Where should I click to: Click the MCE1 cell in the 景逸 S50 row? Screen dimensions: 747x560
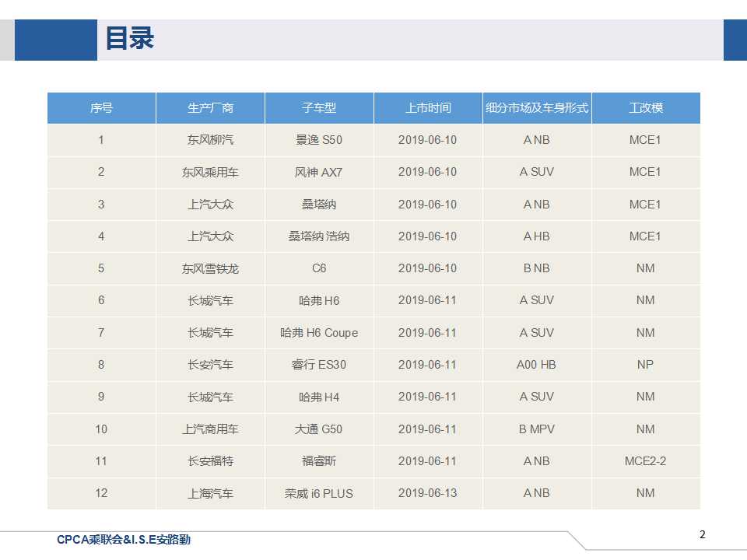pyautogui.click(x=646, y=140)
